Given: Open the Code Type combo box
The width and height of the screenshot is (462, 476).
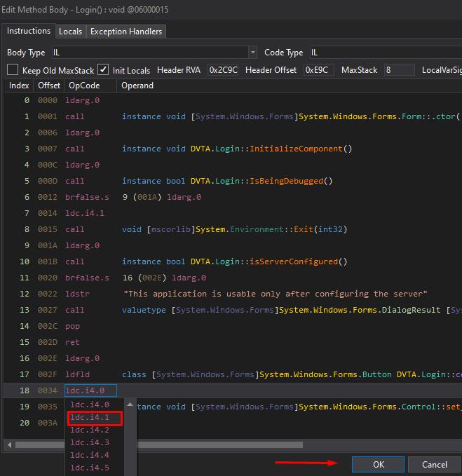Looking at the screenshot, I should tap(384, 53).
